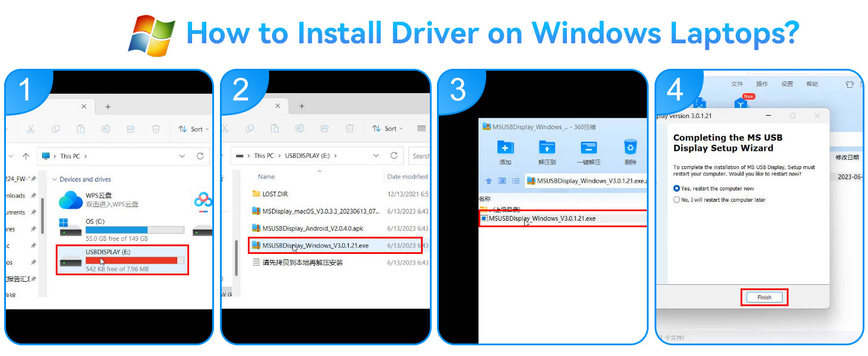The height and width of the screenshot is (356, 868).
Task: Open address bar dropdown after USBDISPLAY (E:) path
Action: point(376,155)
